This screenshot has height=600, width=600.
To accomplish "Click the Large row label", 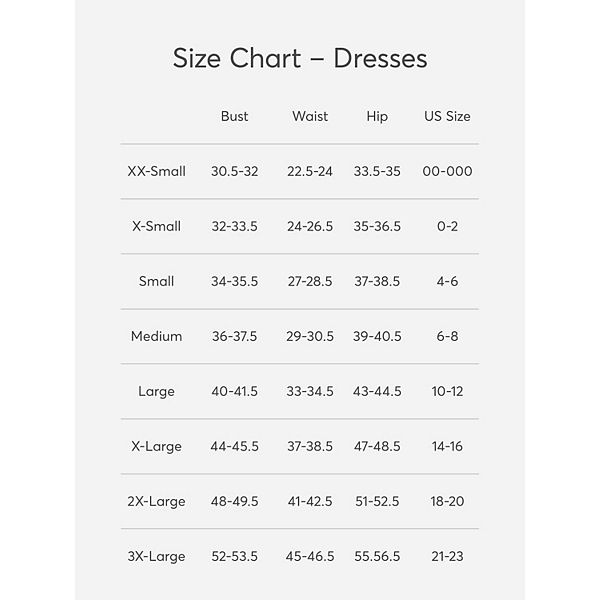I will [157, 392].
